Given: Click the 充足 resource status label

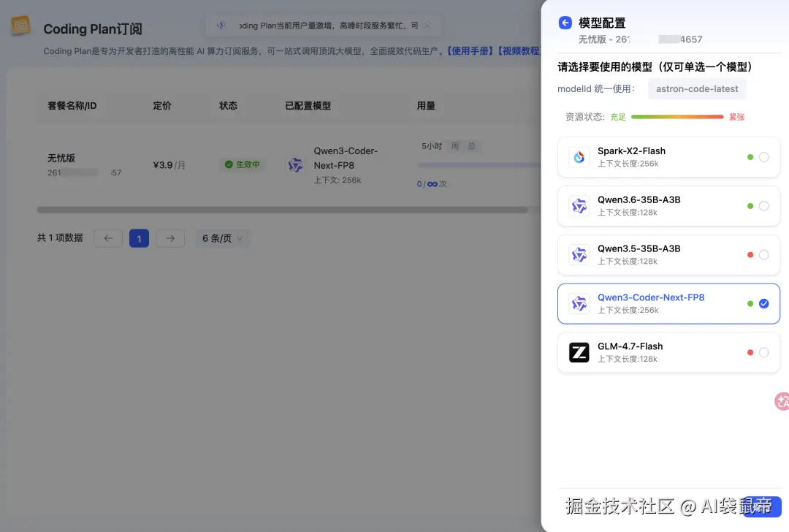Looking at the screenshot, I should 618,117.
